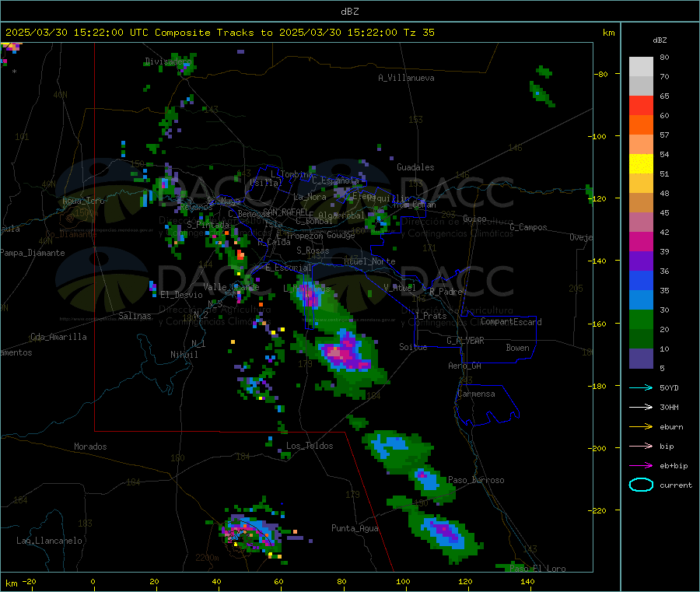700x592 pixels.
Task: Click the G_ALVEAR location label
Action: (465, 341)
